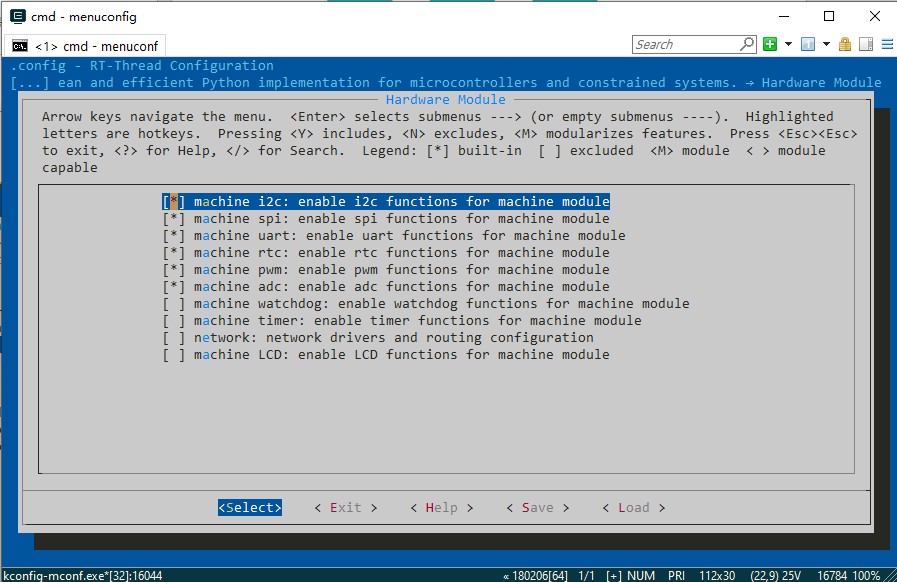Toggle machine rtc functions checkbox
Viewport: 897px width, 582px height.
(x=174, y=252)
